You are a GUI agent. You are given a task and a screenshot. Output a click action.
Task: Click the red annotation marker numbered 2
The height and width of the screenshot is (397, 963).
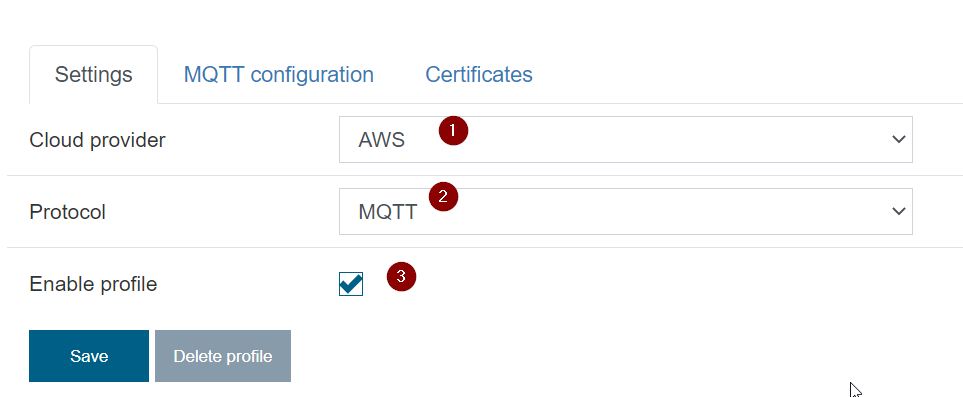click(444, 197)
